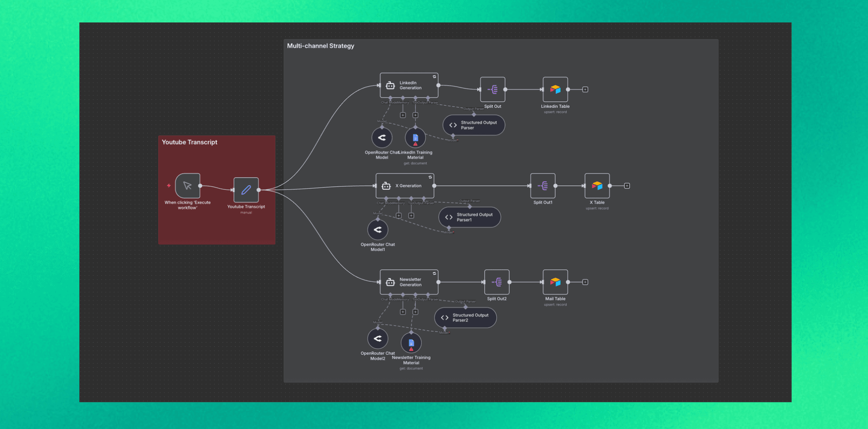Select the Split Out1 node
The width and height of the screenshot is (868, 429).
pos(542,185)
